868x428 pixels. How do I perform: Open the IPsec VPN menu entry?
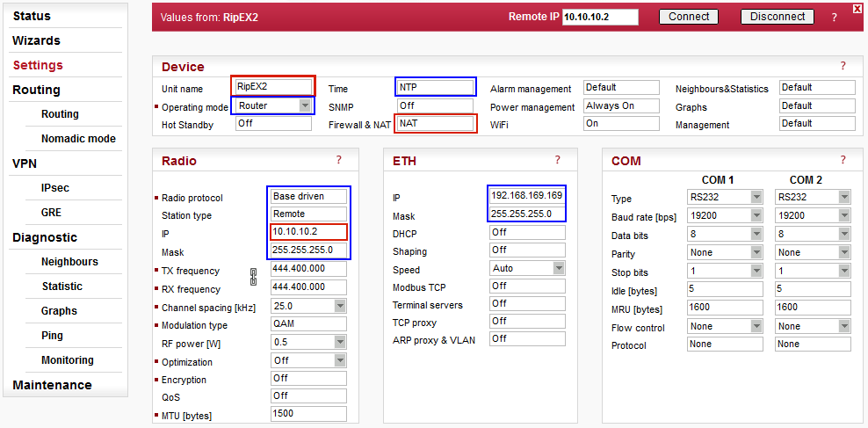[x=54, y=188]
